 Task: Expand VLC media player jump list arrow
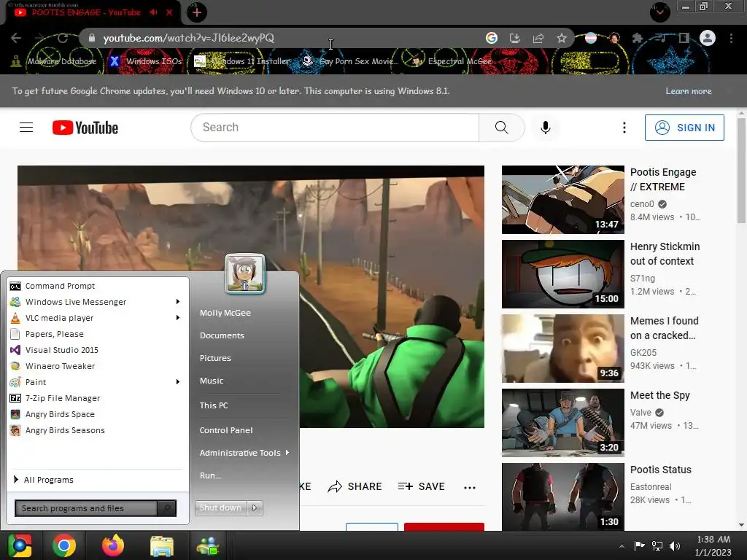pyautogui.click(x=178, y=318)
